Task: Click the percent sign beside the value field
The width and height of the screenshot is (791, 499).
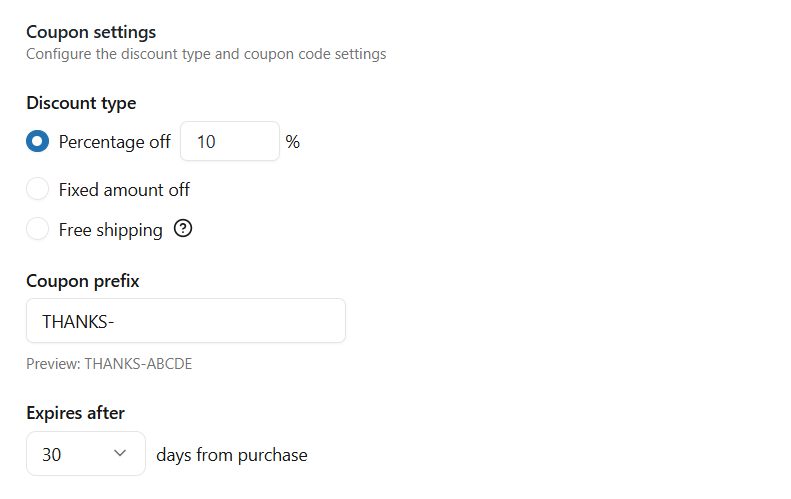Action: pos(293,142)
